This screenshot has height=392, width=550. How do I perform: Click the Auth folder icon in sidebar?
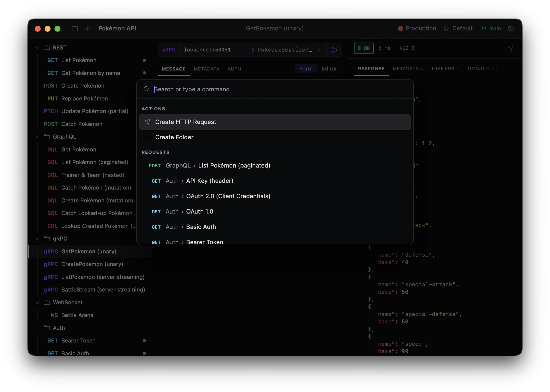47,328
